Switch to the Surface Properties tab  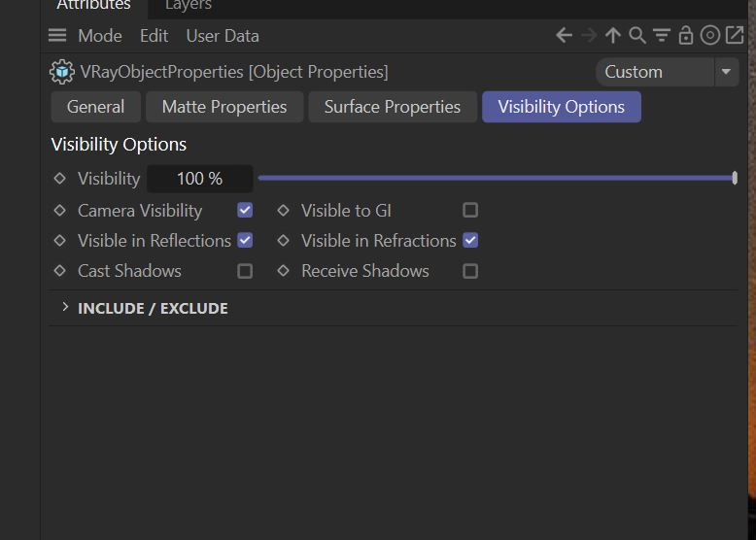(393, 107)
